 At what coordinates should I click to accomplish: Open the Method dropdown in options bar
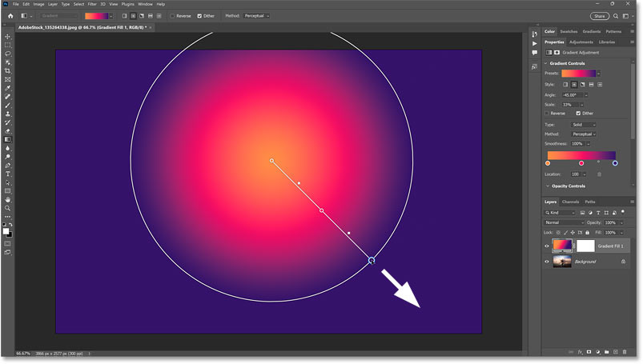coord(263,15)
